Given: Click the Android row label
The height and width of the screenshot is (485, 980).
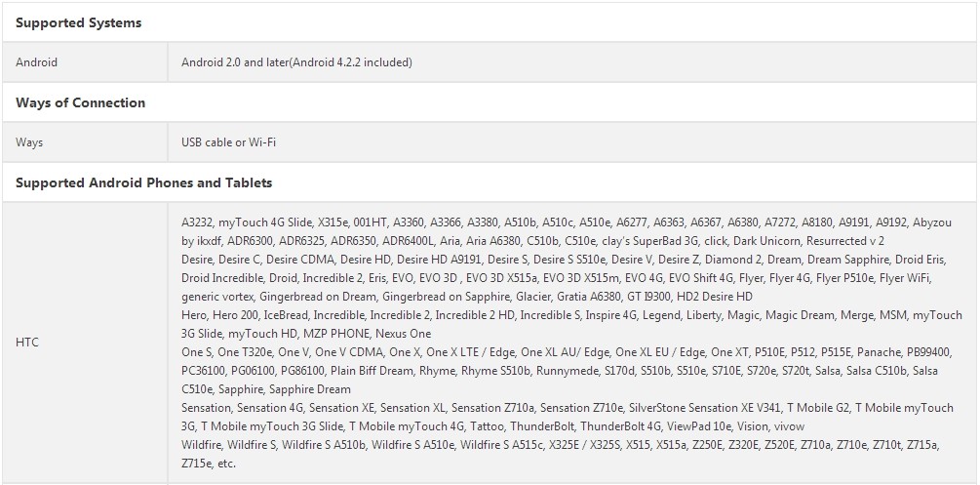Looking at the screenshot, I should click(36, 61).
